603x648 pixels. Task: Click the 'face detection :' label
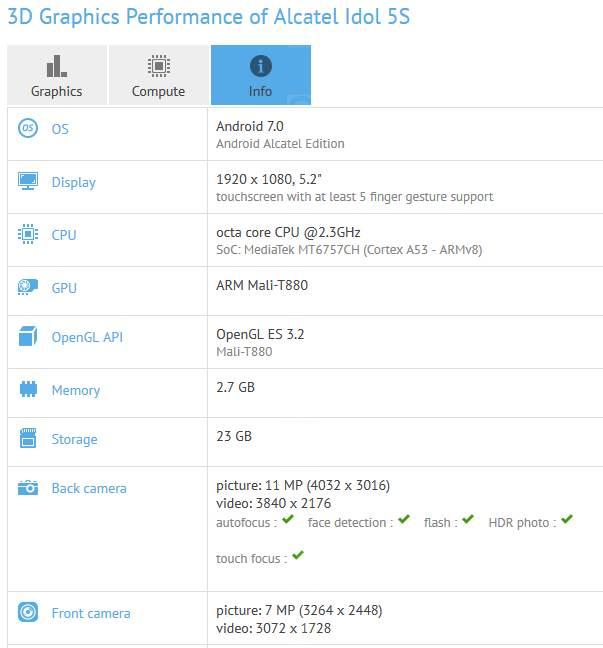[350, 523]
